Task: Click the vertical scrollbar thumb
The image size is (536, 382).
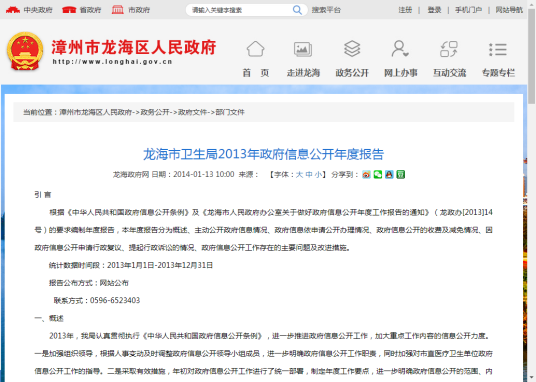Action: click(x=532, y=55)
